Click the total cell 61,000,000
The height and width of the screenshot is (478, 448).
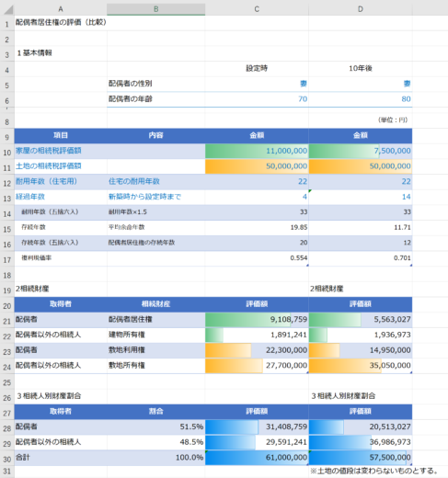point(257,458)
